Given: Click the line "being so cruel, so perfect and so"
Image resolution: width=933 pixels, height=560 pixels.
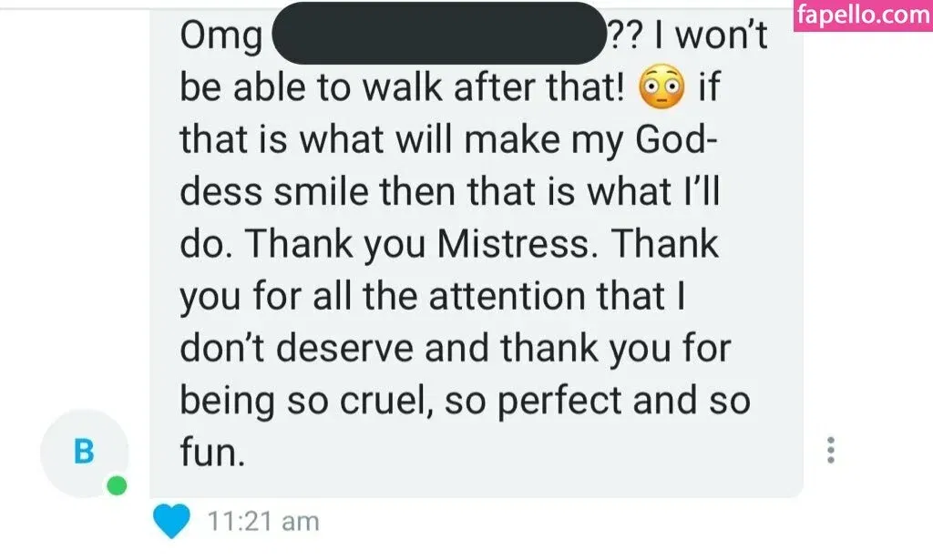Looking at the screenshot, I should pos(465,401).
